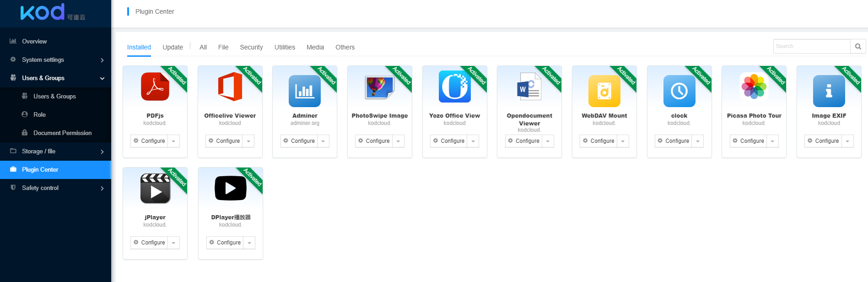
Task: Select the Adminer plugin icon
Action: (x=305, y=91)
